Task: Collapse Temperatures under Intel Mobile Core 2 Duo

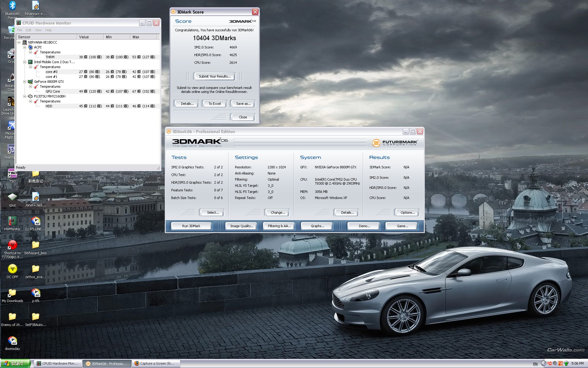Action: pyautogui.click(x=31, y=67)
